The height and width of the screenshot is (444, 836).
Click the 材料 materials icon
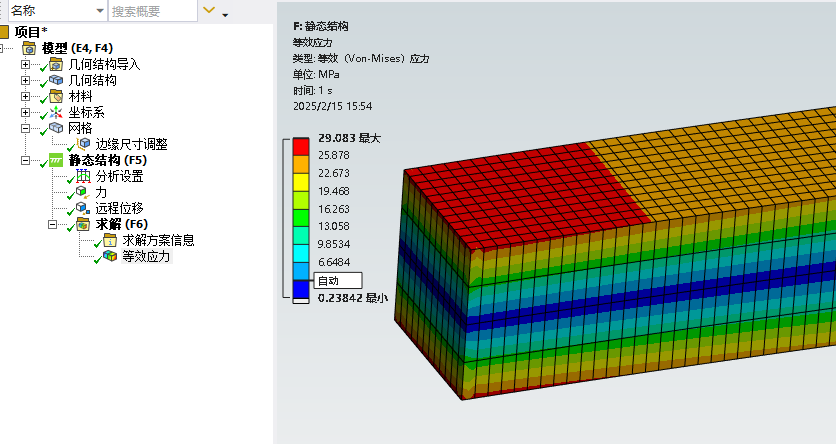tap(56, 96)
